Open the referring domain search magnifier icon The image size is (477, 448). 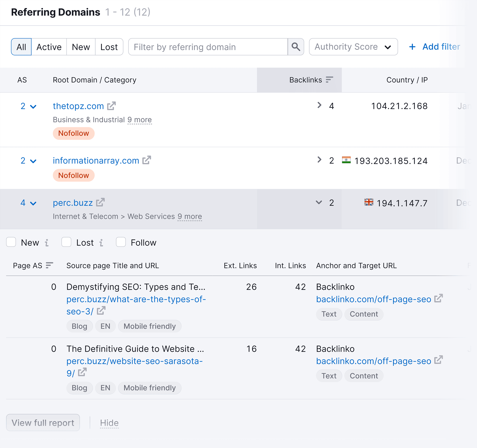click(296, 47)
